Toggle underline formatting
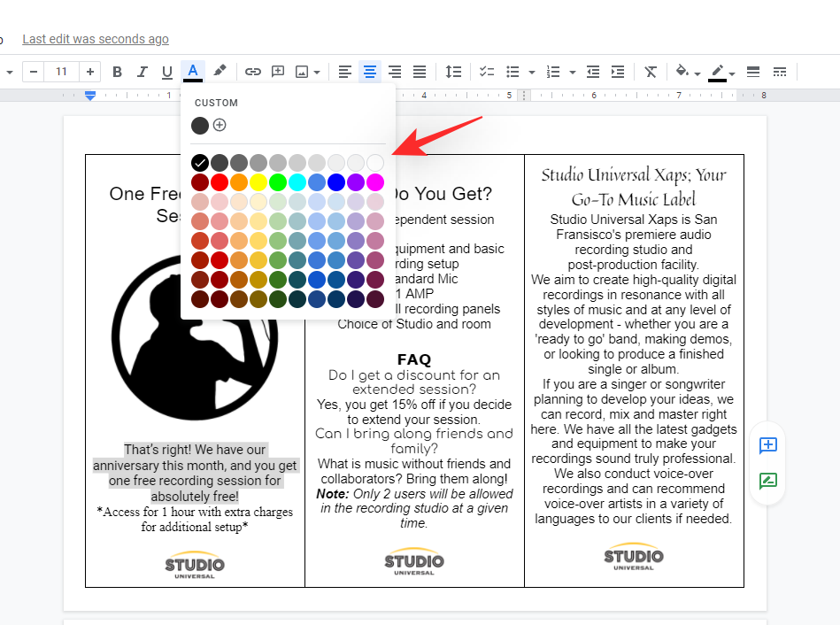 click(166, 72)
